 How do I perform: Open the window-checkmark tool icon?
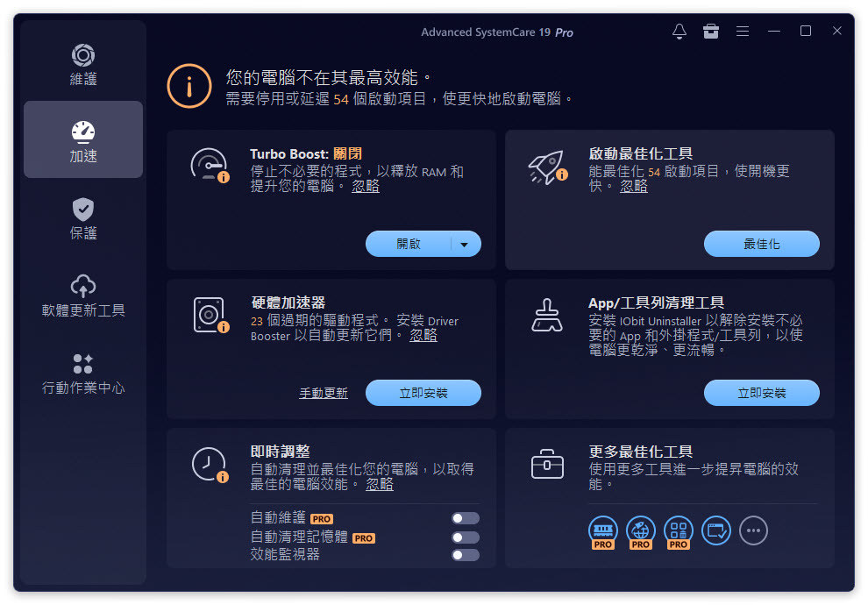pos(715,530)
